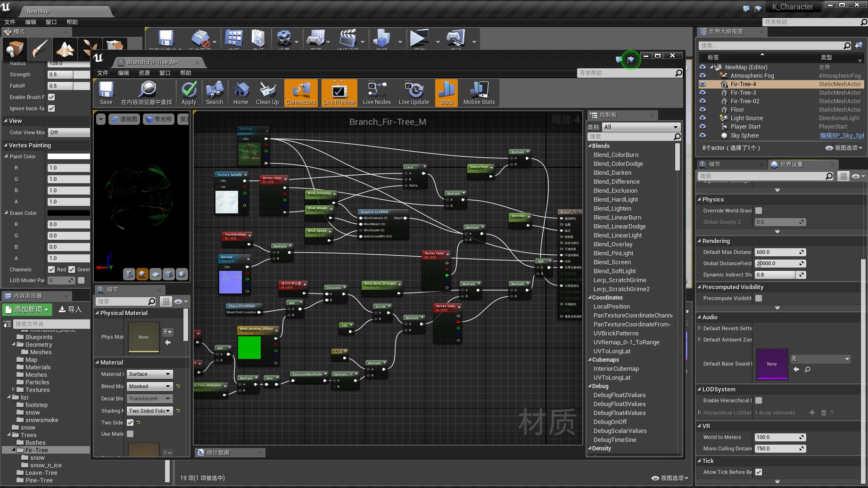Select Blend_Overlay in the palette list
The image size is (868, 488).
click(x=612, y=244)
